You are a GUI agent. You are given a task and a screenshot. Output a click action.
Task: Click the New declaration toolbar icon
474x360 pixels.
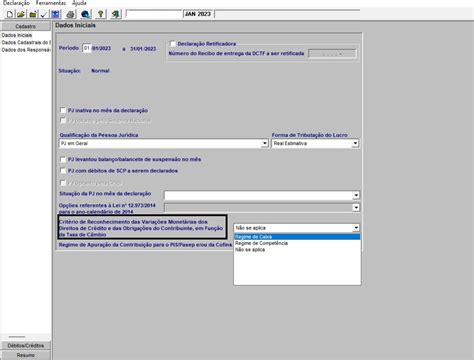pos(10,14)
